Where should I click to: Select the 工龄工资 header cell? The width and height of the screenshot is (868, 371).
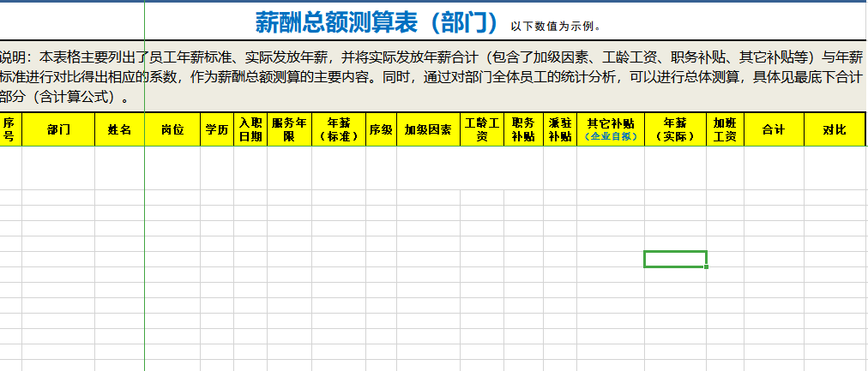pos(482,129)
